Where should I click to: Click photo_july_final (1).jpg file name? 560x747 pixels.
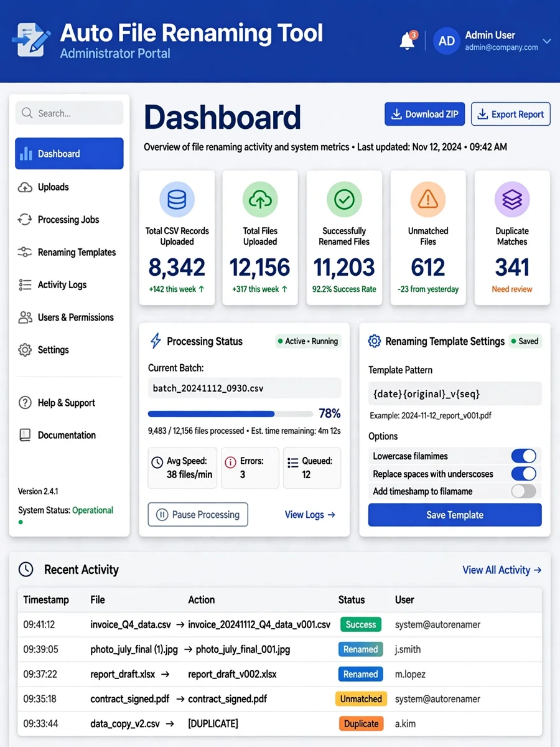point(134,649)
